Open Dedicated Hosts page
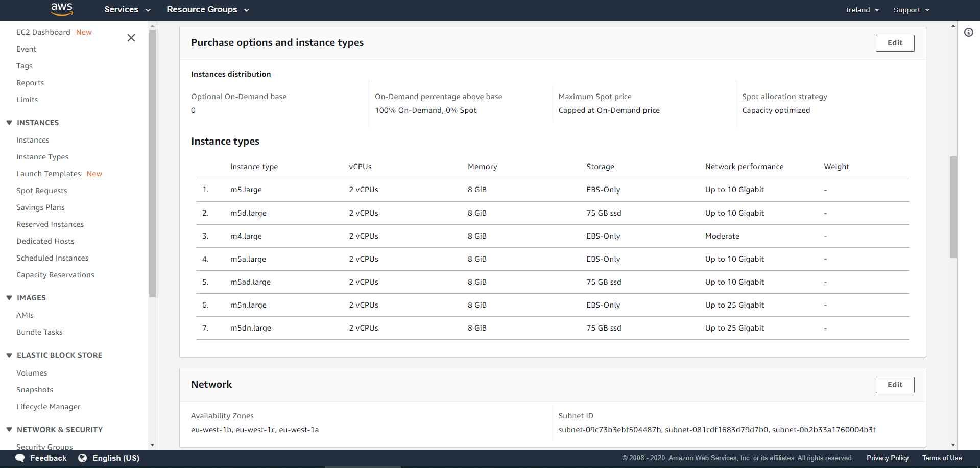The height and width of the screenshot is (468, 980). 45,241
